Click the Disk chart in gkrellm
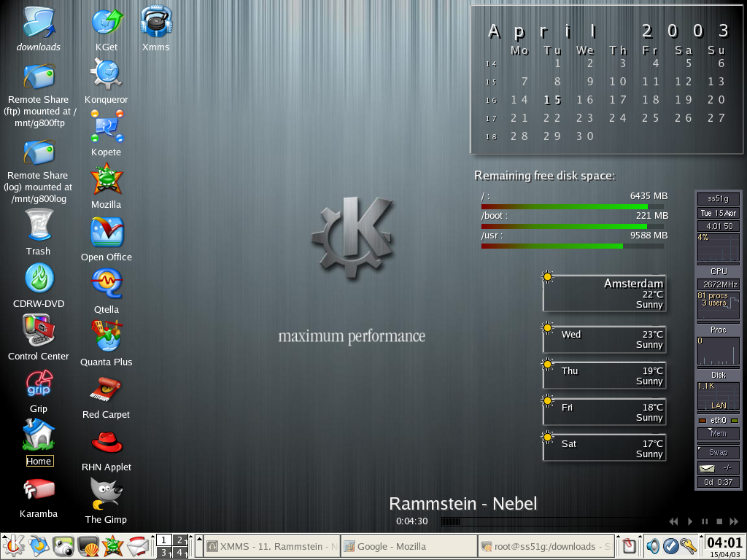This screenshot has width=747, height=560. 719,351
